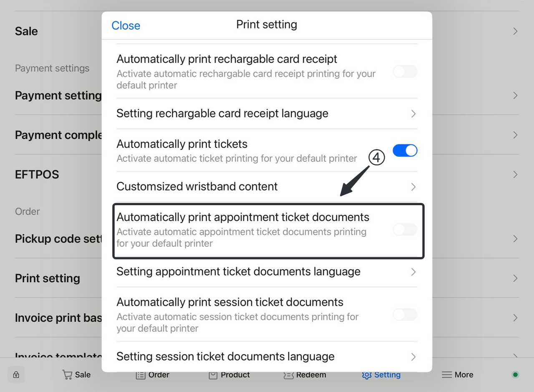The height and width of the screenshot is (392, 534).
Task: Select the Setting gear icon
Action: [367, 375]
